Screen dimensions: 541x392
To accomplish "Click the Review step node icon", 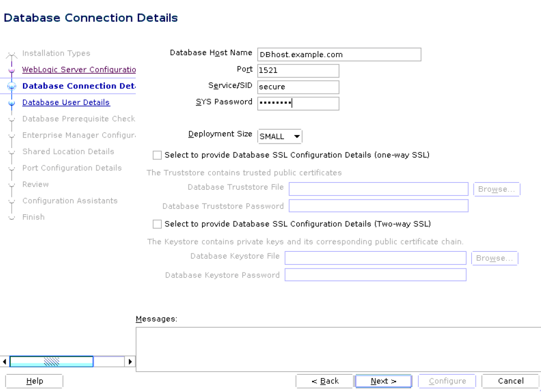I will pyautogui.click(x=12, y=184).
